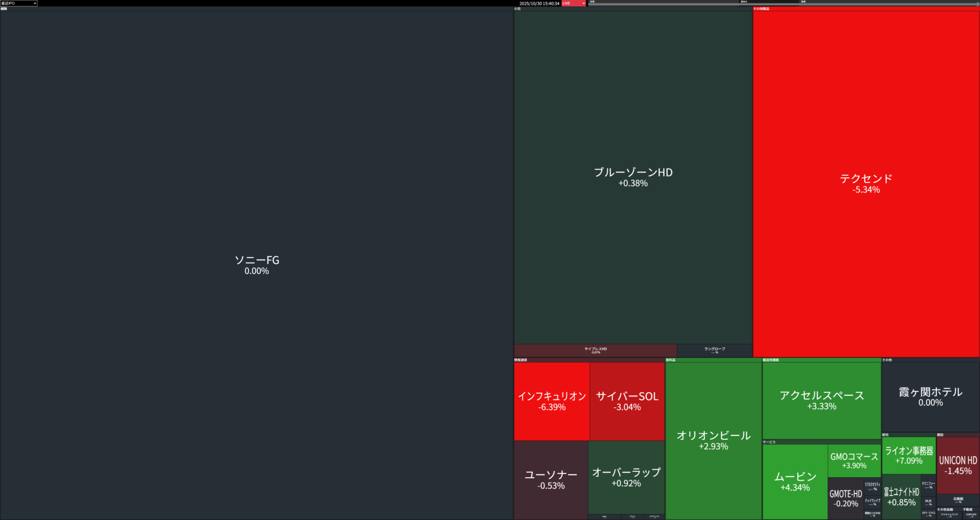This screenshot has width=980, height=520.
Task: Click the ユーソナー tile
Action: click(x=551, y=480)
